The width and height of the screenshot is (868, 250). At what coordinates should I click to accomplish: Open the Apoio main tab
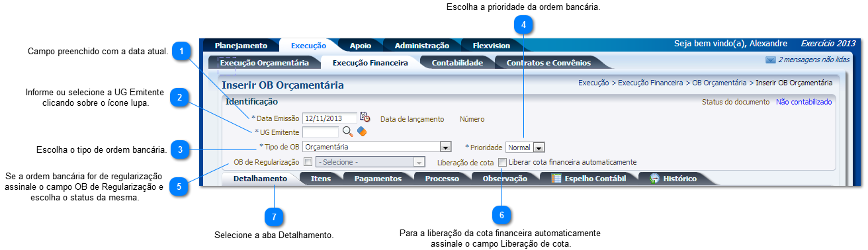(x=361, y=46)
